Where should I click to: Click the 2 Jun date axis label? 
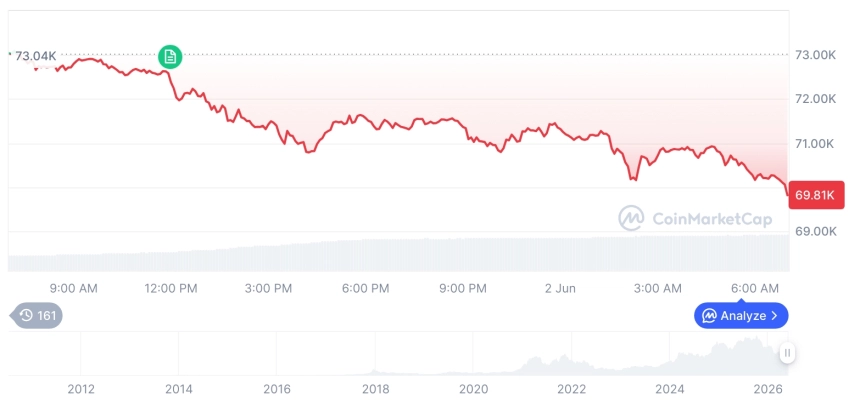coord(561,288)
